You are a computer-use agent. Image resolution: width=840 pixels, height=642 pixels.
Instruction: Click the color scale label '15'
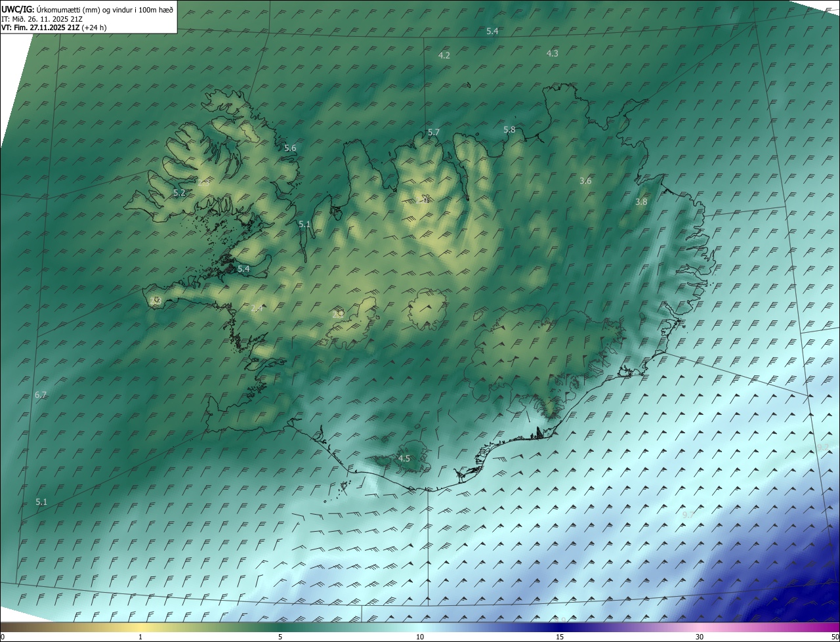560,637
